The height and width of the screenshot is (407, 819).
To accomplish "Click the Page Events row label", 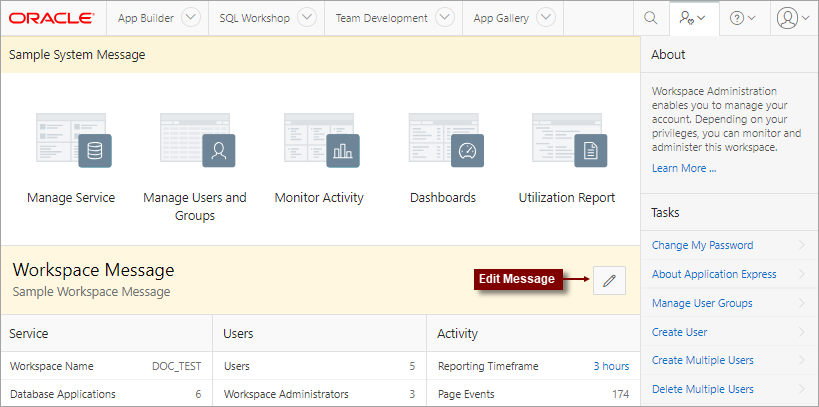I will click(x=466, y=394).
